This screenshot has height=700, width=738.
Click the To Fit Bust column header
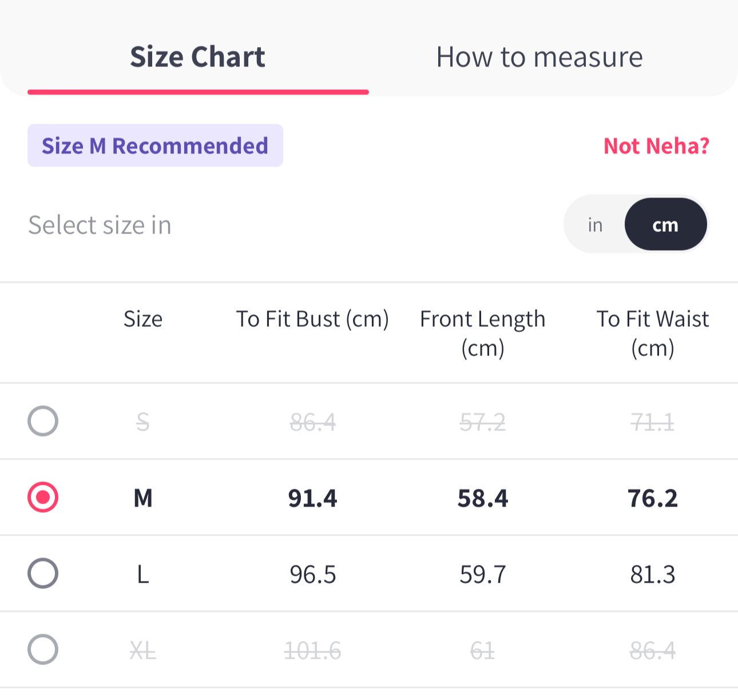tap(312, 319)
